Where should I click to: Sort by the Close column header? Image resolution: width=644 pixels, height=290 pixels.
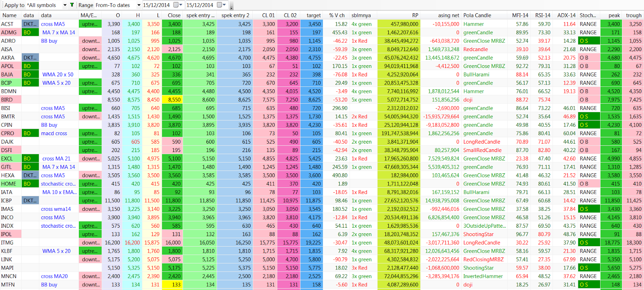coord(172,15)
